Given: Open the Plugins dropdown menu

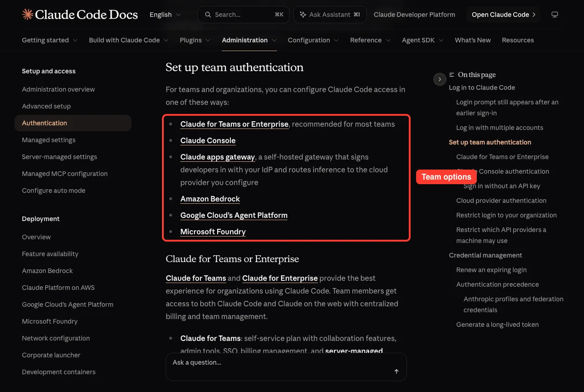Looking at the screenshot, I should pos(195,40).
